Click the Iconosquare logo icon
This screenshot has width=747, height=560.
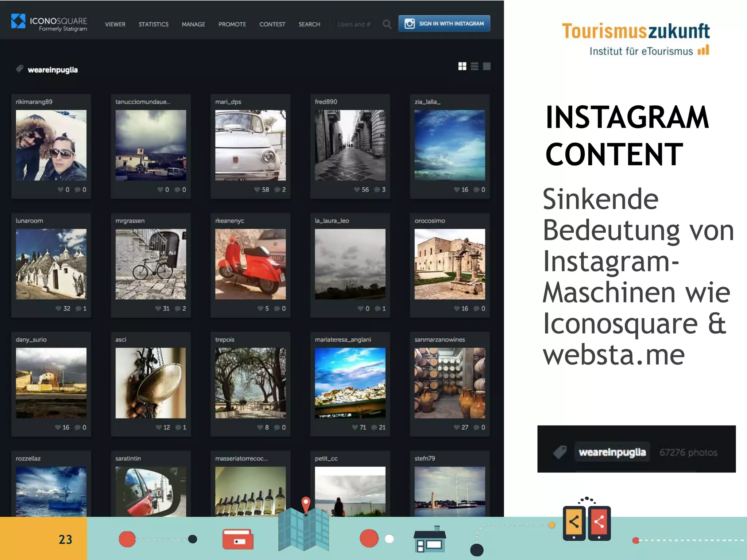click(x=18, y=21)
